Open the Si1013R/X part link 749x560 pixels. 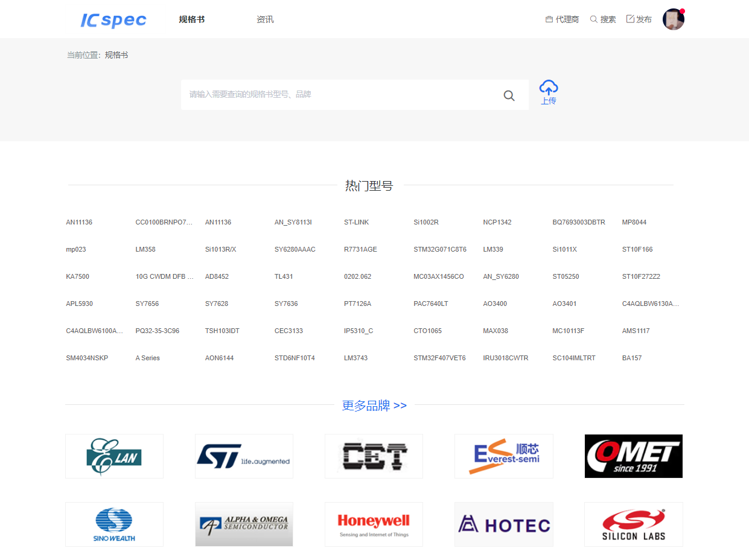[221, 249]
